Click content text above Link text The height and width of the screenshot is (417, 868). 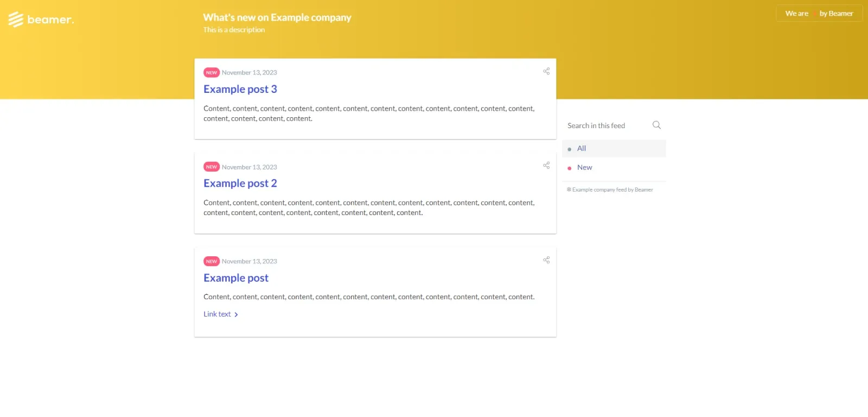point(369,297)
